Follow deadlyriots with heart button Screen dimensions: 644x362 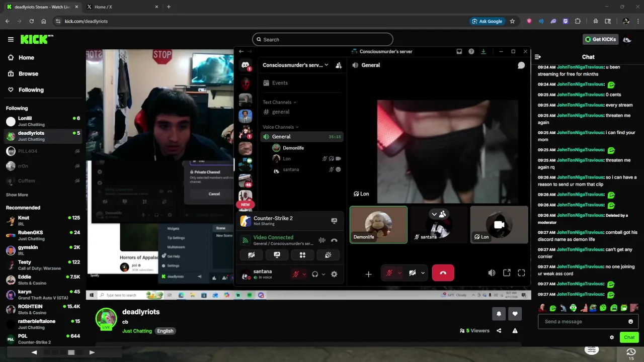click(515, 314)
